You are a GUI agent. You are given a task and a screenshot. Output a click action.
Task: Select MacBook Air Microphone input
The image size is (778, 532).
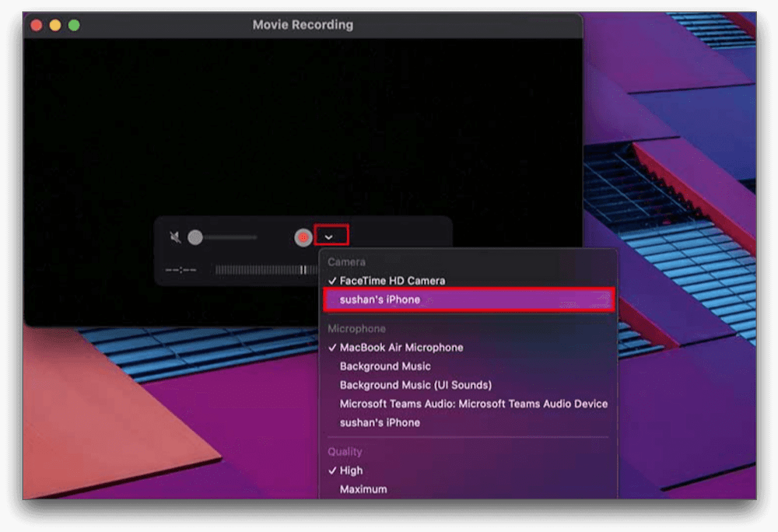click(x=401, y=348)
